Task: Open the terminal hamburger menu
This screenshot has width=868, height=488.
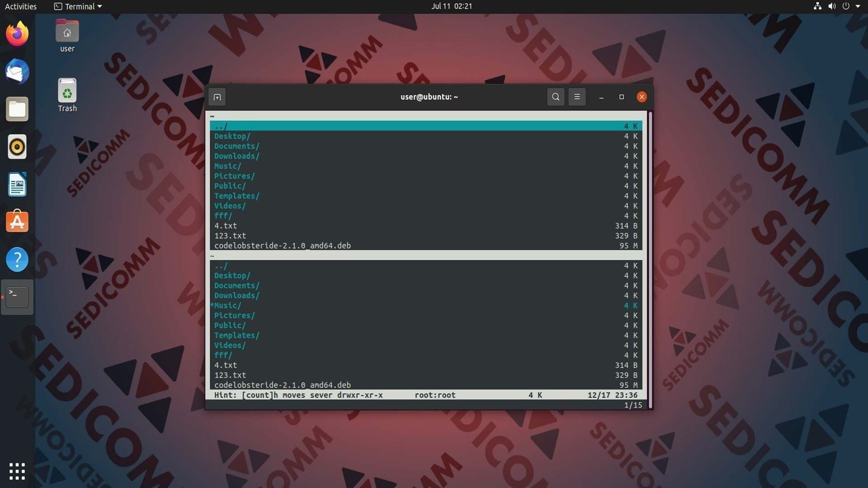Action: [x=577, y=97]
